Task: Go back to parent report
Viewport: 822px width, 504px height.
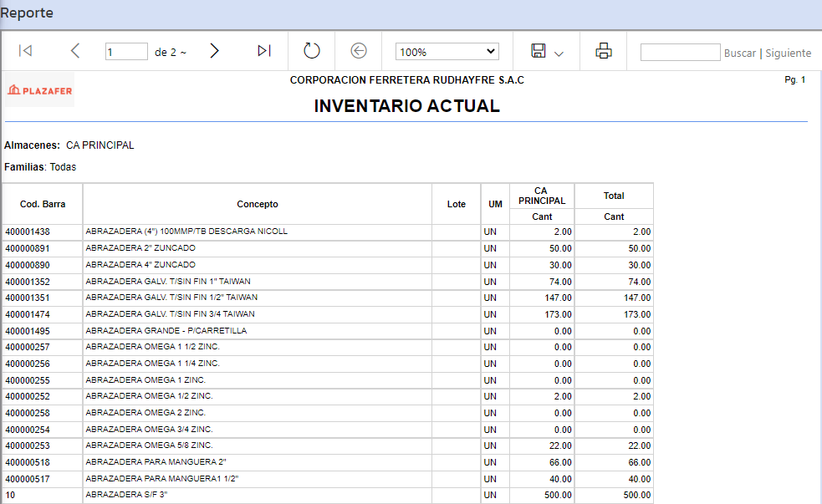Action: pos(359,51)
